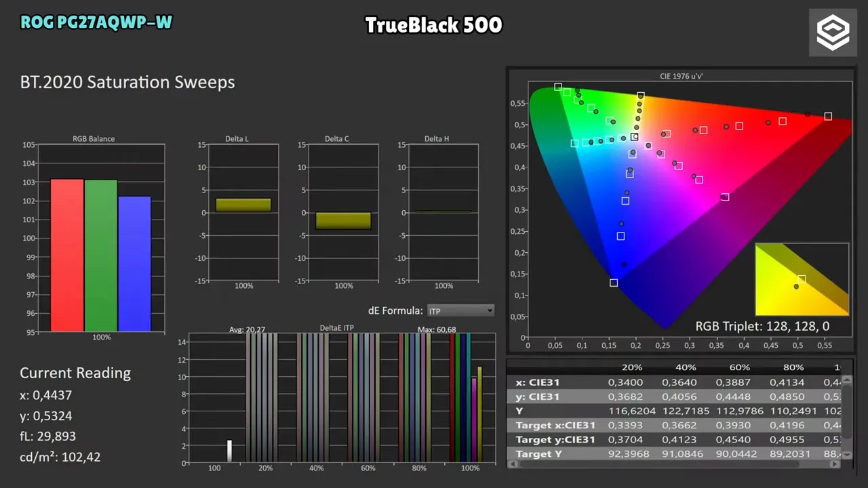Click the short yellow bar in DeltaE ITP chart
868x488 pixels.
click(479, 415)
